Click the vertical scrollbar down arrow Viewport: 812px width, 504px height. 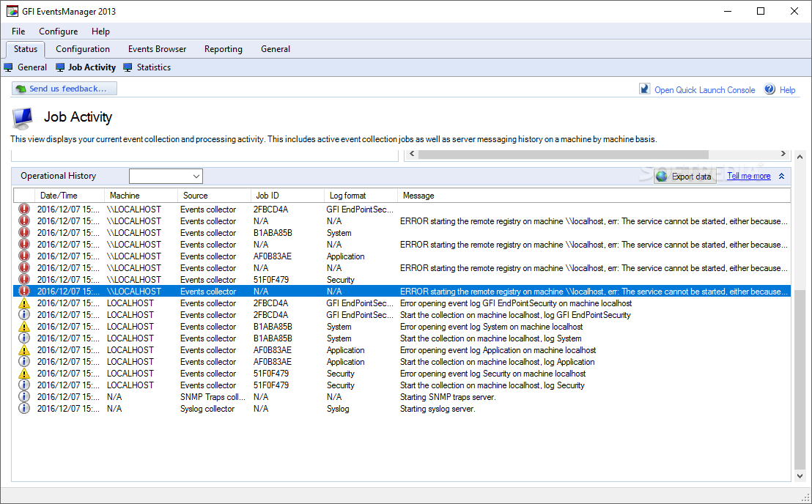click(800, 475)
